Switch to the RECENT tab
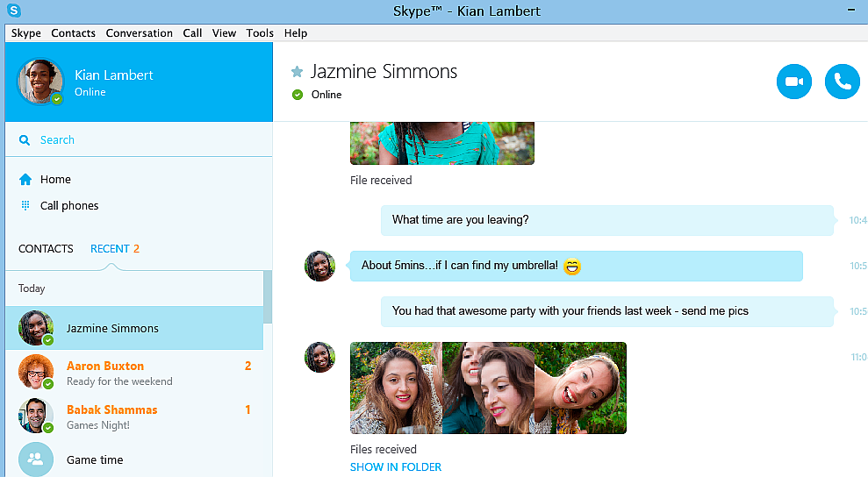868x477 pixels. [x=110, y=249]
